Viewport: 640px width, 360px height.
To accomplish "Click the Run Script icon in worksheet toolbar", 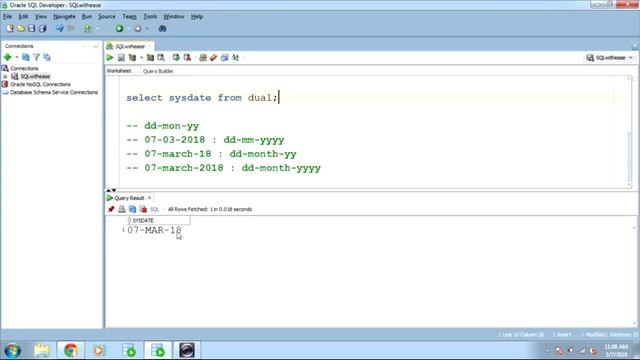I will (121, 58).
